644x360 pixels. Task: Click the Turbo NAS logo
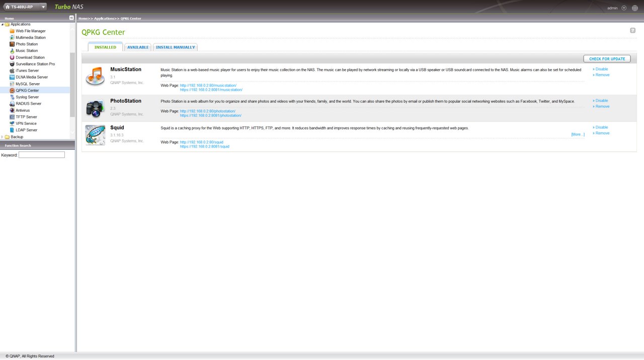click(69, 7)
